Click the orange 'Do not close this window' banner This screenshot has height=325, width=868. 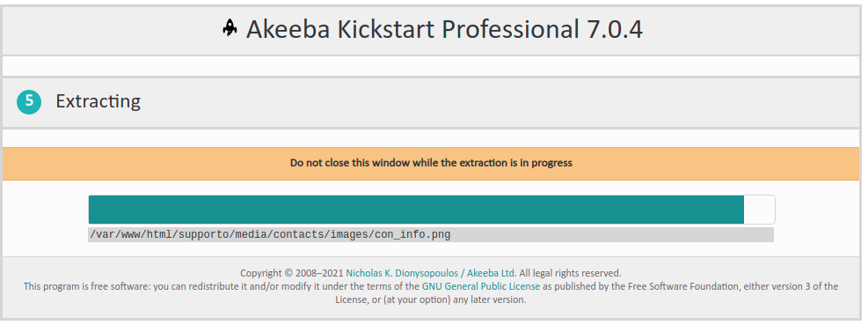431,164
